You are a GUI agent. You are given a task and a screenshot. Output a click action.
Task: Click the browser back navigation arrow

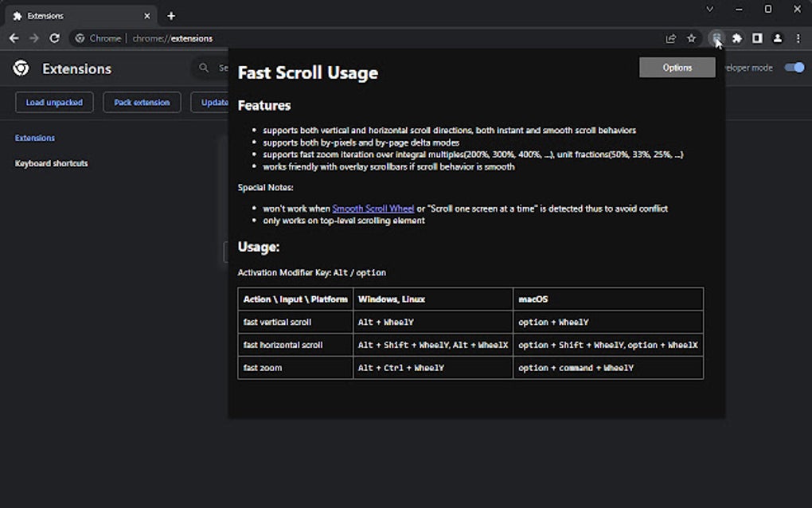pos(14,37)
